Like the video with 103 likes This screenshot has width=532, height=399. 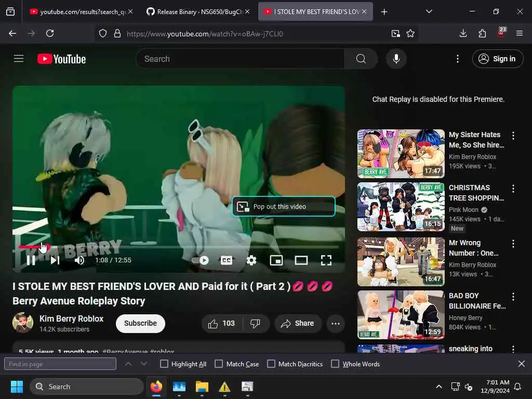pyautogui.click(x=222, y=323)
